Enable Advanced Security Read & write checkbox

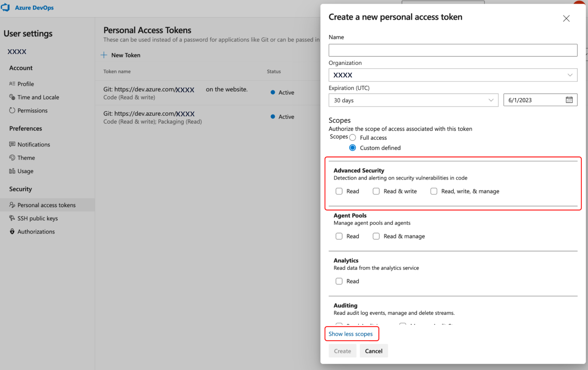376,191
